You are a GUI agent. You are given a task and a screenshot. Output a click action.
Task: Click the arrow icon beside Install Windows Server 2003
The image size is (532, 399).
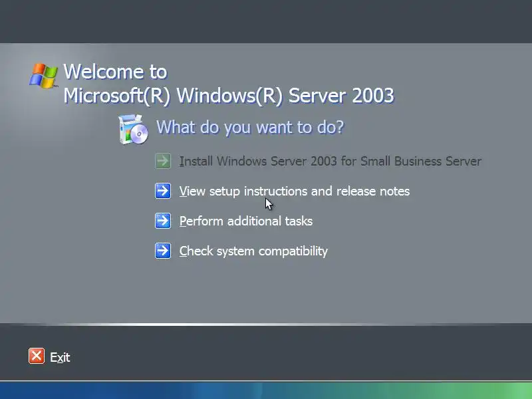(x=163, y=161)
